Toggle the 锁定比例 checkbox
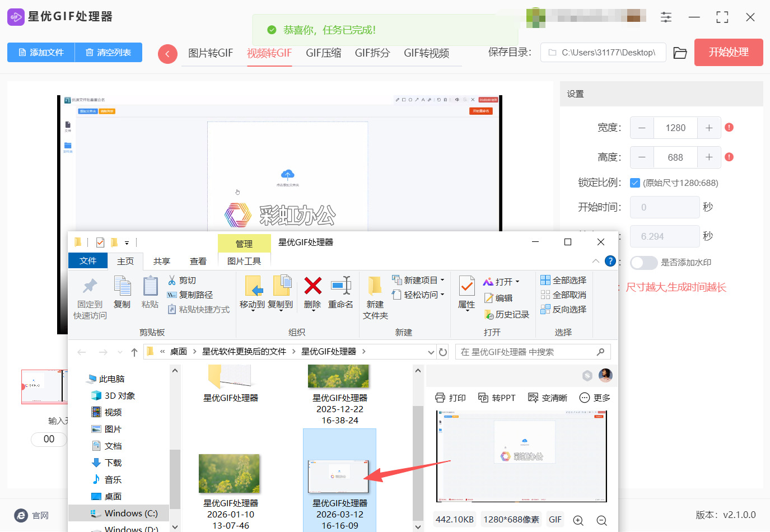 635,183
